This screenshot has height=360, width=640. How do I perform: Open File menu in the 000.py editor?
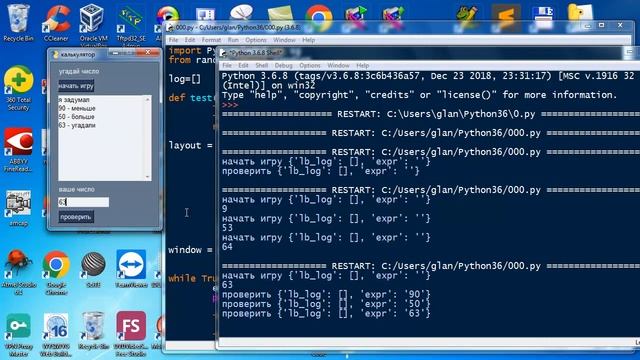click(173, 40)
